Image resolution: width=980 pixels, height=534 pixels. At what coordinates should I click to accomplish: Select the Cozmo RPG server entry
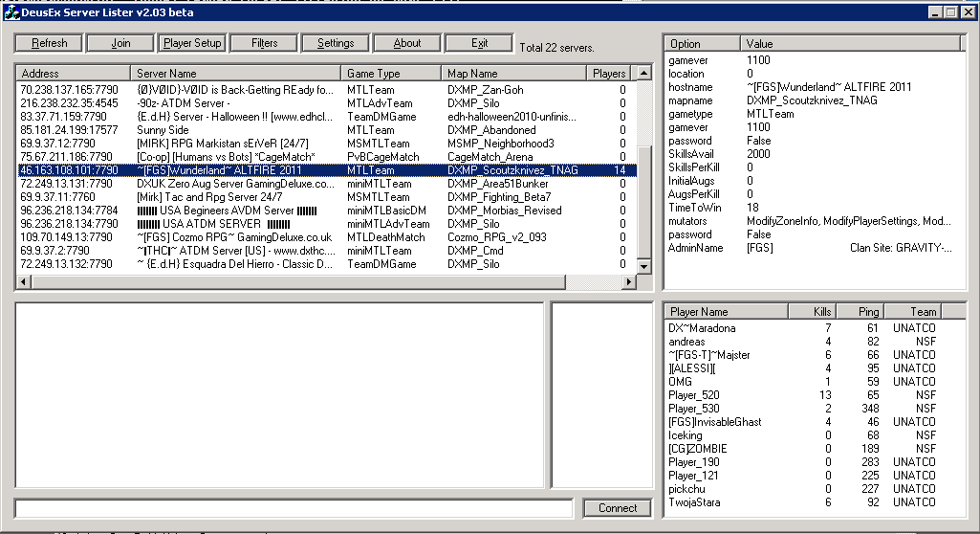click(x=233, y=237)
